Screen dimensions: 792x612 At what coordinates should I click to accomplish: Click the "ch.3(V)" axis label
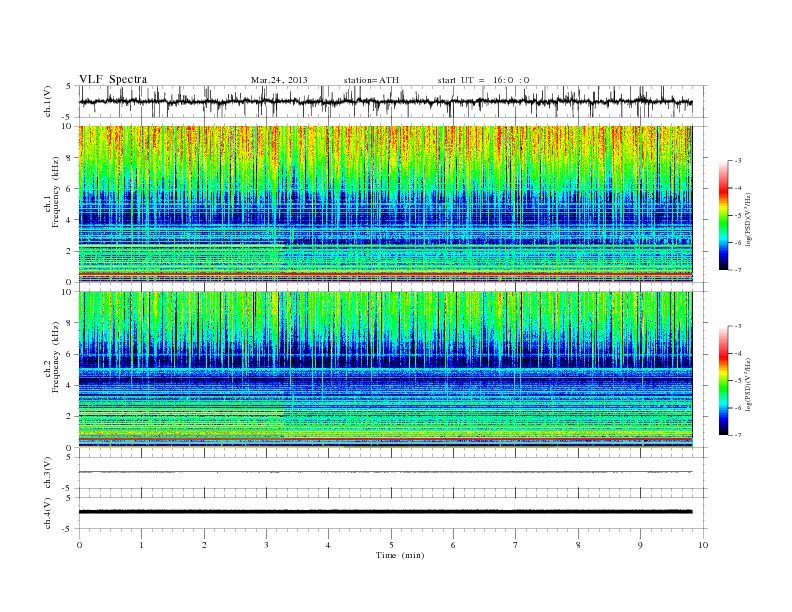pyautogui.click(x=48, y=473)
